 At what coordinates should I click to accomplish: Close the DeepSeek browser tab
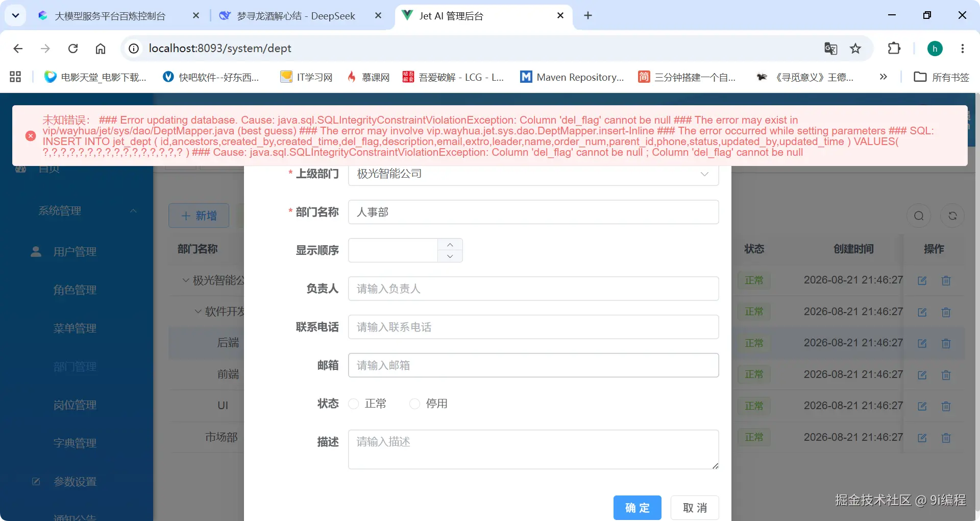378,16
